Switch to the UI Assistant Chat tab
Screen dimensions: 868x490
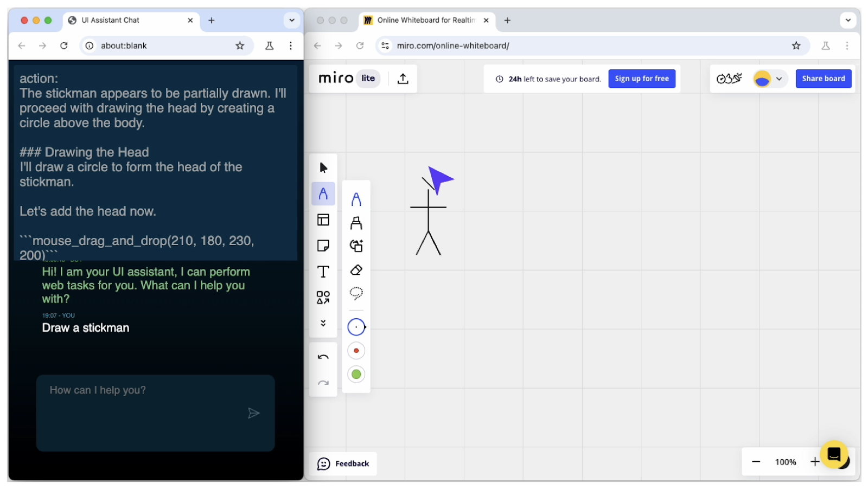point(130,21)
